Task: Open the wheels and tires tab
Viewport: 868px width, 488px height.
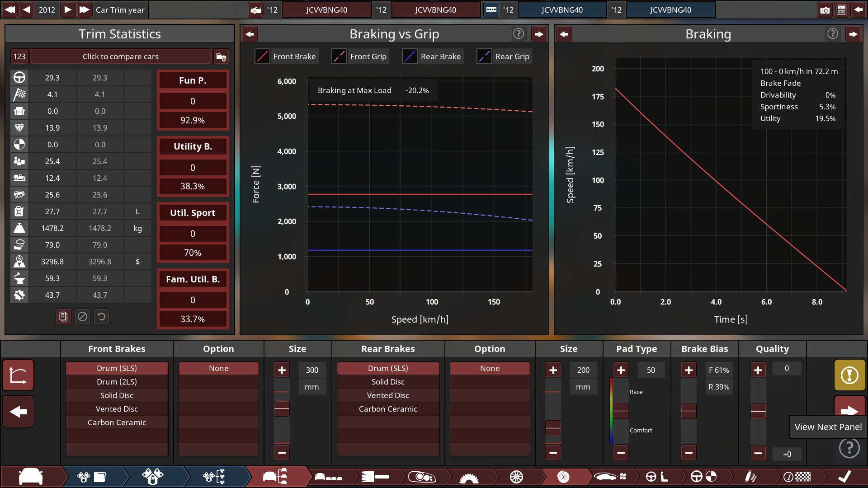Action: [516, 477]
